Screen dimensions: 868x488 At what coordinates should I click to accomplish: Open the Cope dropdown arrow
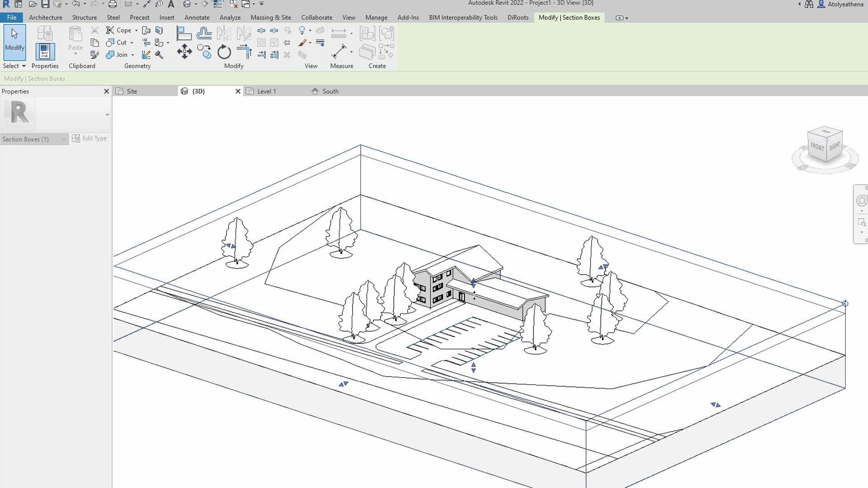point(137,30)
